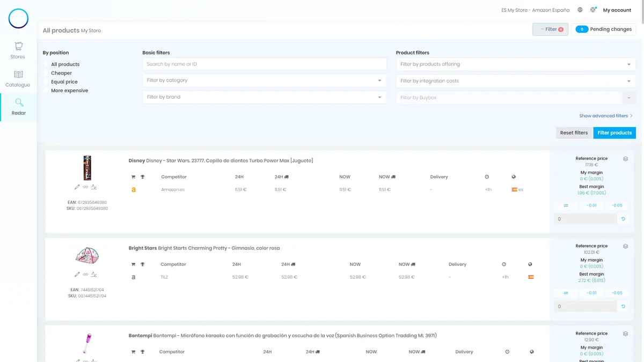Click Disney Star Wars product title
The width and height of the screenshot is (644, 362).
click(221, 161)
